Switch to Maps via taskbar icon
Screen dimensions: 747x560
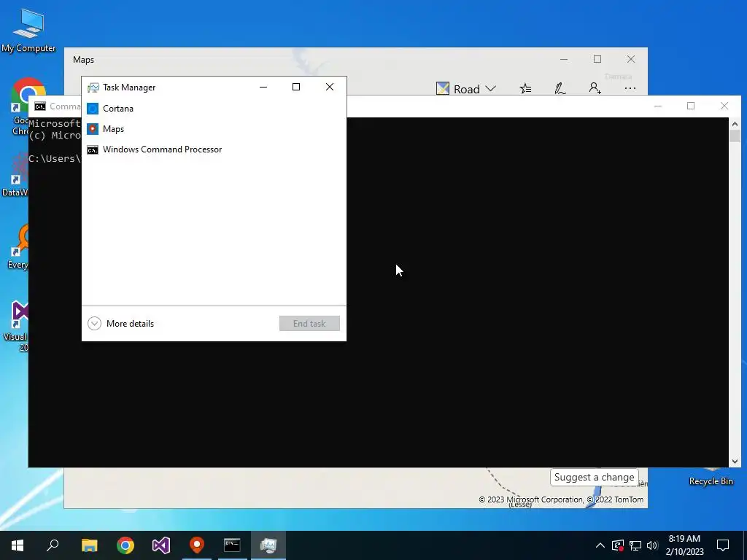(197, 545)
